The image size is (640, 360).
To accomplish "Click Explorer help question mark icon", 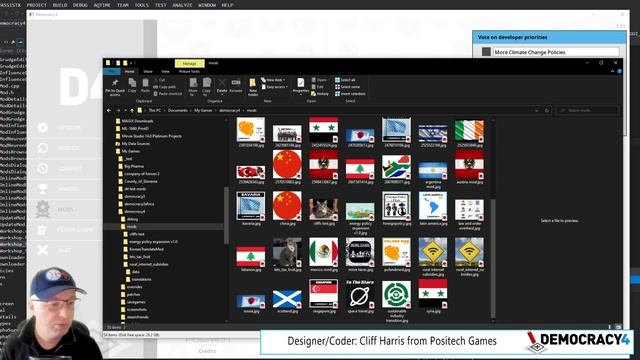I will tap(619, 71).
